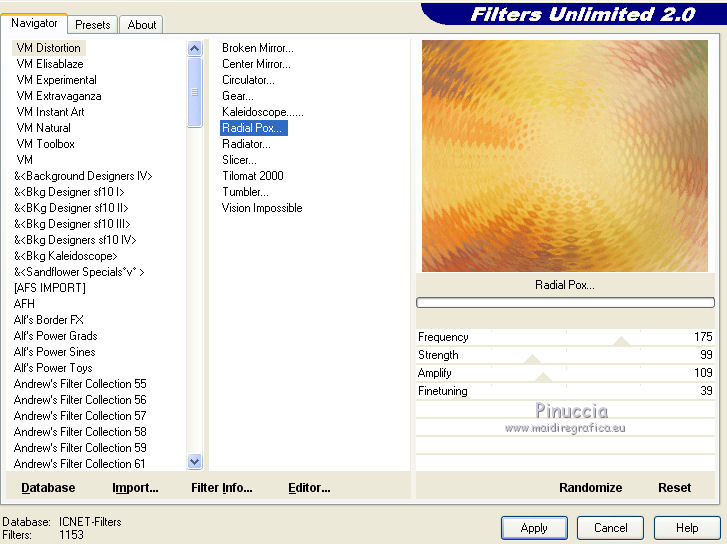Select Andrew's Filter Collection 57
Screen dimensions: 727x544
click(x=80, y=416)
